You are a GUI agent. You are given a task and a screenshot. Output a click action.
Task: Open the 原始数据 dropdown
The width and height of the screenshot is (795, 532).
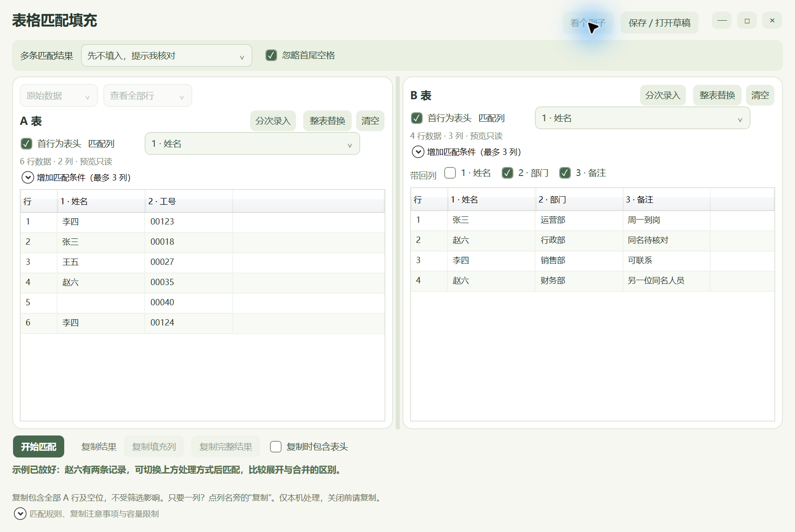click(58, 96)
